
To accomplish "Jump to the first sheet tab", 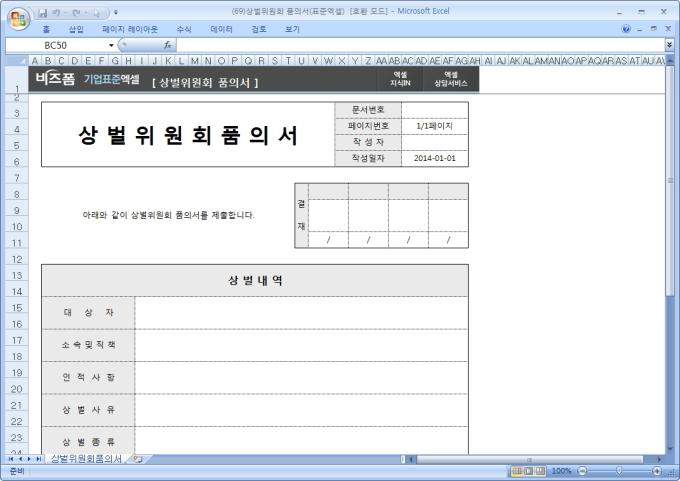I will 11,459.
